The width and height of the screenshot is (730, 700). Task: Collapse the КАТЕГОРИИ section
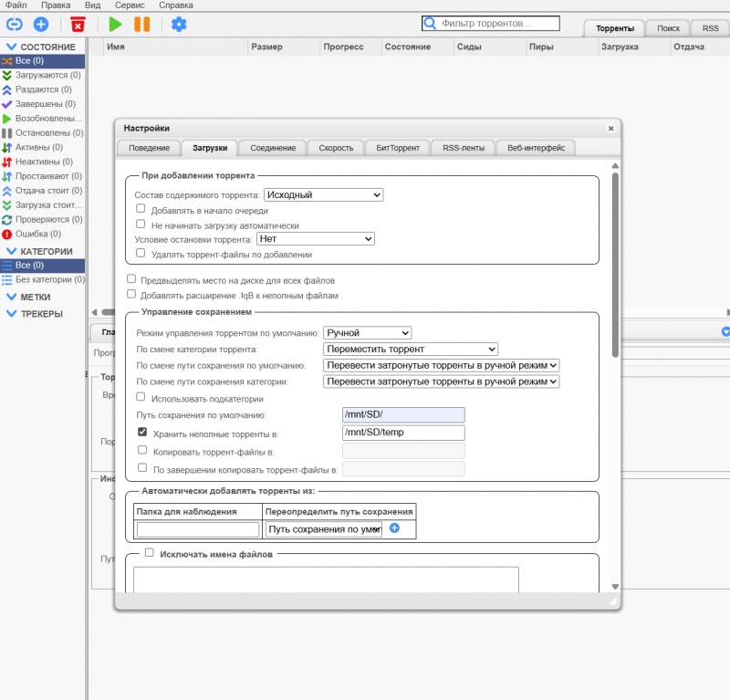[11, 251]
